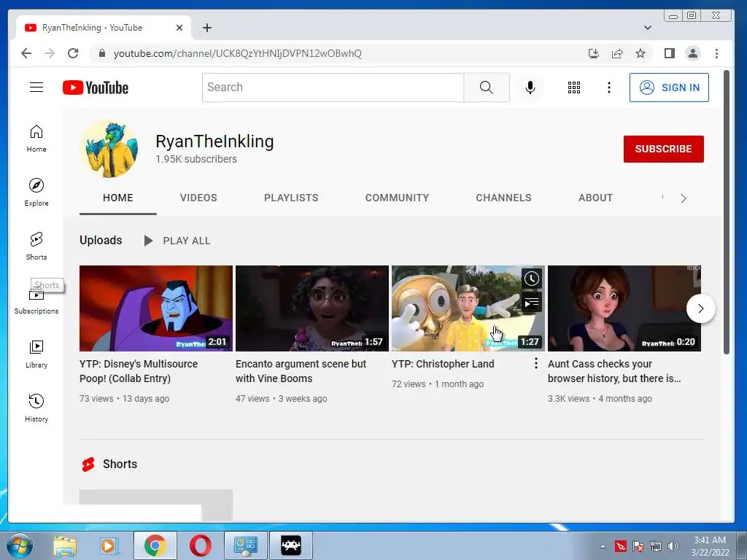Click the search magnifier button
This screenshot has height=560, width=747.
(x=487, y=87)
